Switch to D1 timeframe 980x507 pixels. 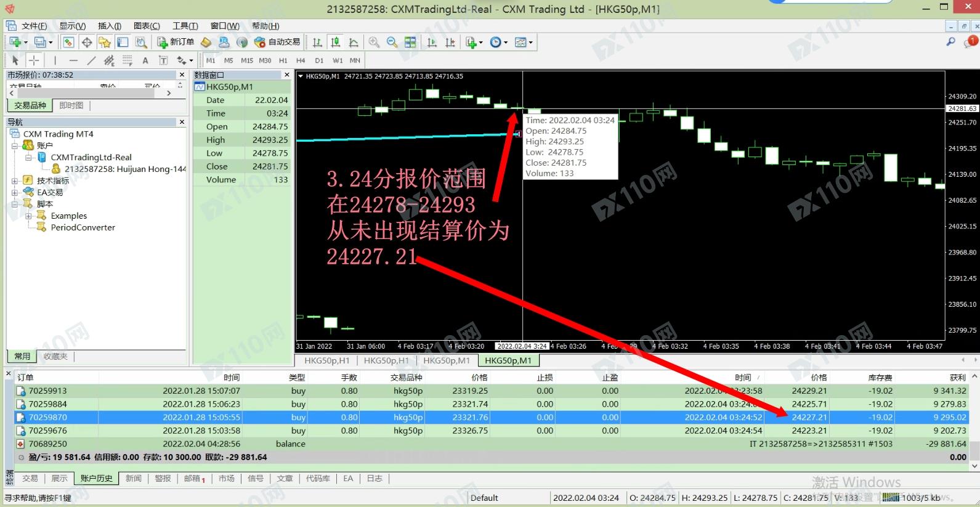tap(319, 60)
